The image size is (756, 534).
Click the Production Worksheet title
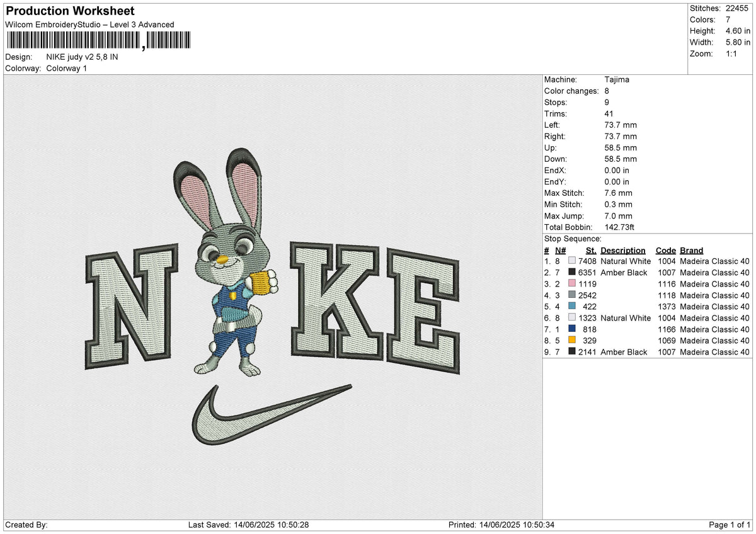(x=69, y=11)
